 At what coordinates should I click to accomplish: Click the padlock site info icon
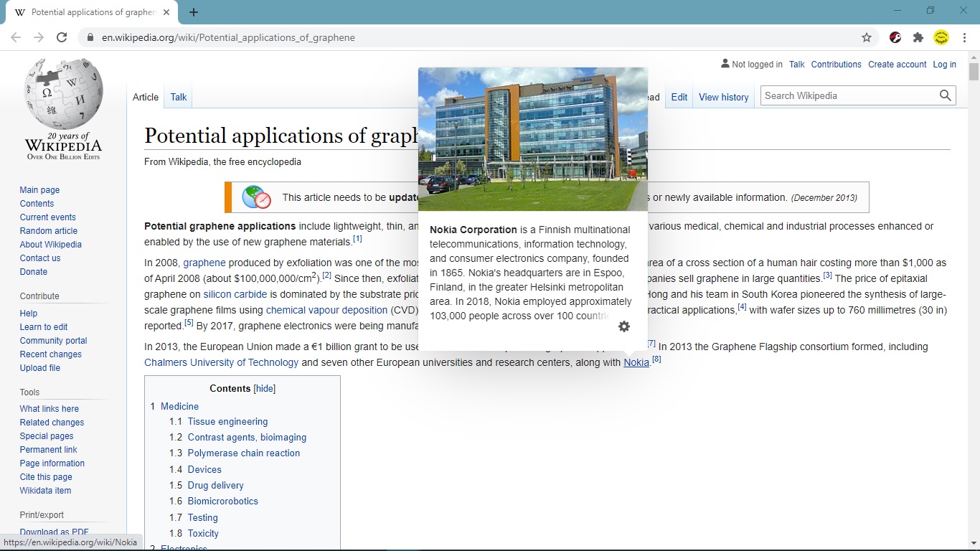(90, 37)
